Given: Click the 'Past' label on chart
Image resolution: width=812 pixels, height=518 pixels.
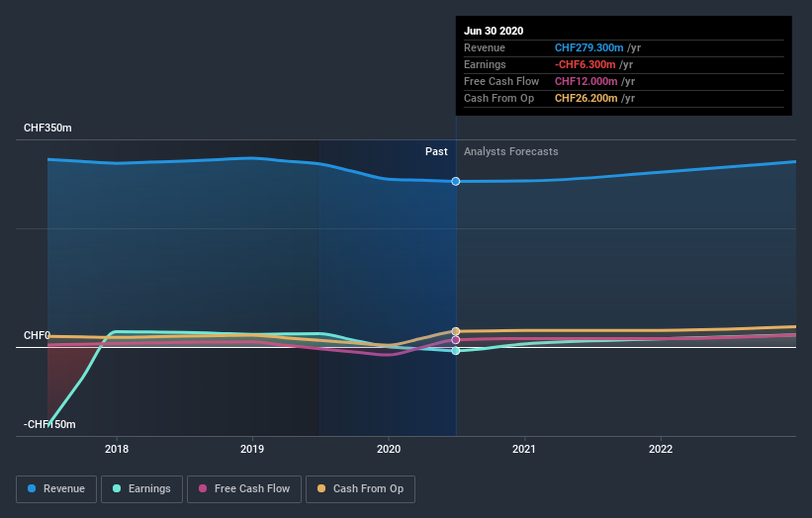Looking at the screenshot, I should coord(436,151).
